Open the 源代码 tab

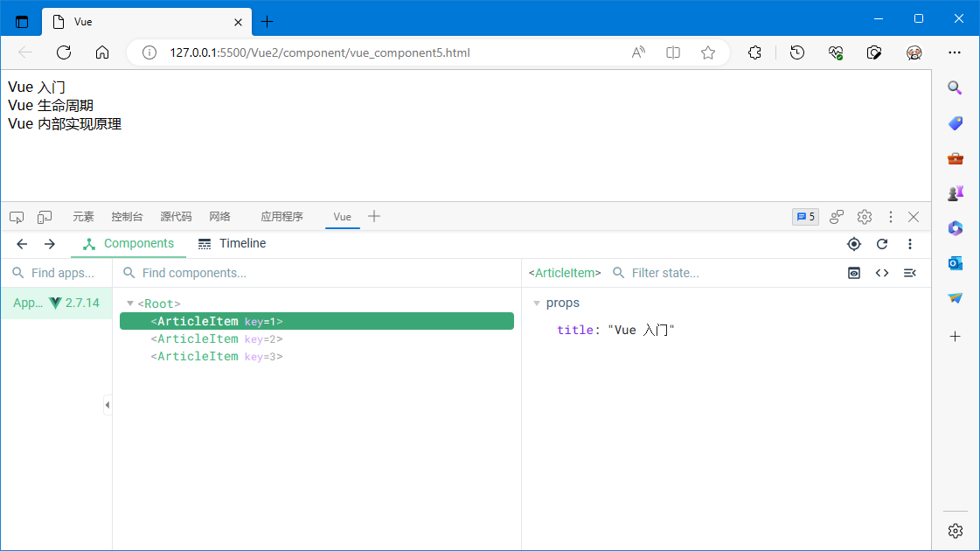176,216
